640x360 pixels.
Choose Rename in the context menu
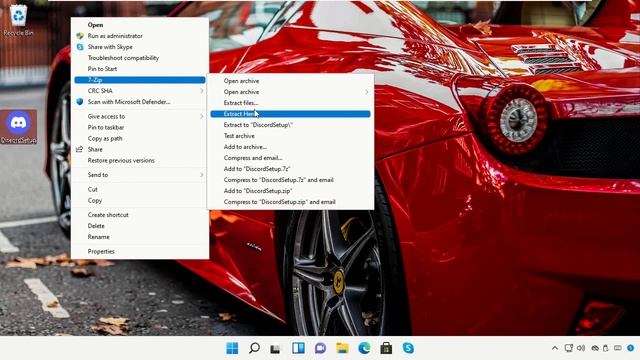coord(140,237)
